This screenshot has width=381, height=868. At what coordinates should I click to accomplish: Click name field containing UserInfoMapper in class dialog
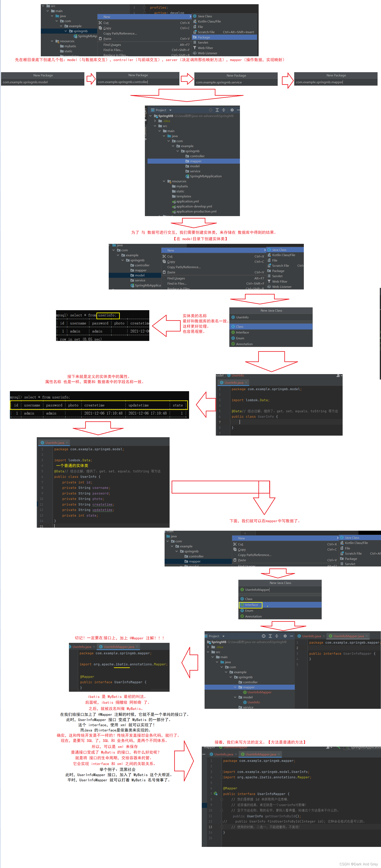coord(280,590)
